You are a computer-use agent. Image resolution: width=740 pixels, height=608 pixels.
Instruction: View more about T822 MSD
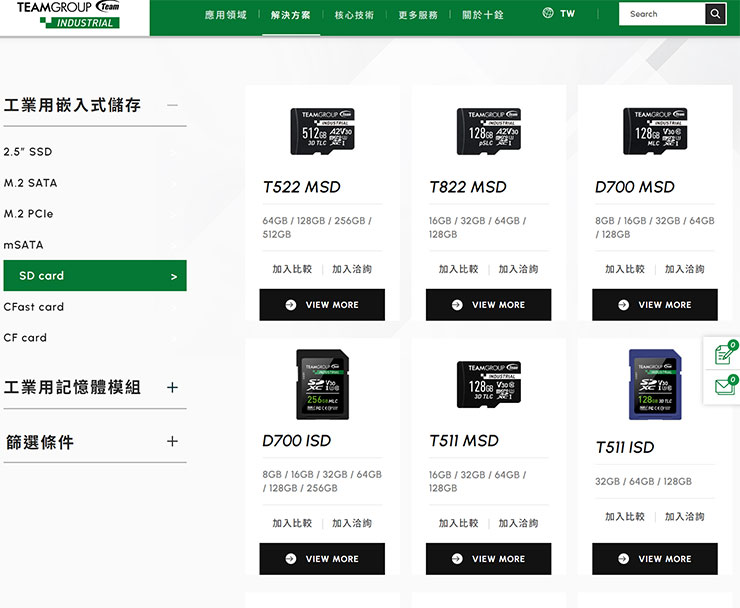click(x=488, y=305)
